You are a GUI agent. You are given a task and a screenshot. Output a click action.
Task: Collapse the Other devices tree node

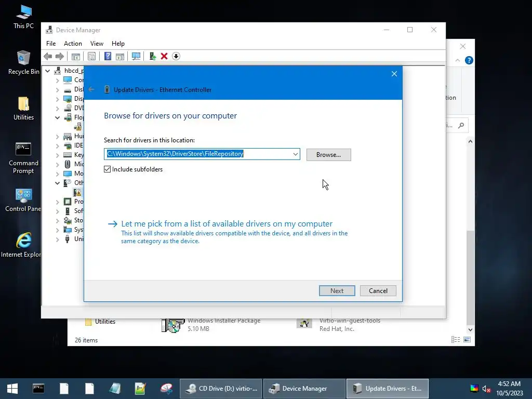pos(57,183)
